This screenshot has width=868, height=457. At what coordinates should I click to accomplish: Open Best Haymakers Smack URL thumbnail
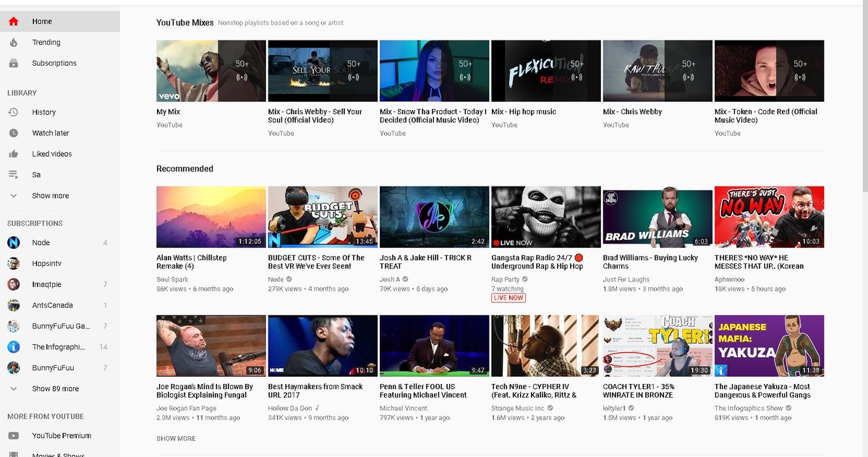click(x=323, y=346)
